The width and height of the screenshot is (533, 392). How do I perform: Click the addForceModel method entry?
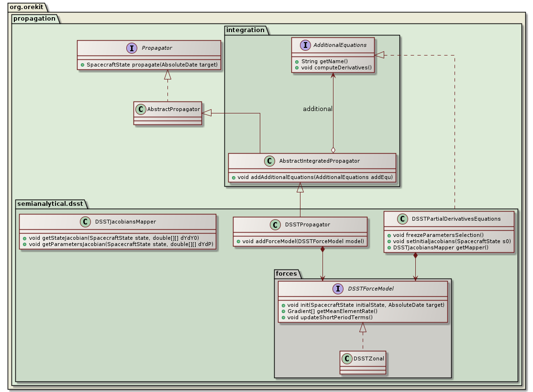tap(300, 241)
